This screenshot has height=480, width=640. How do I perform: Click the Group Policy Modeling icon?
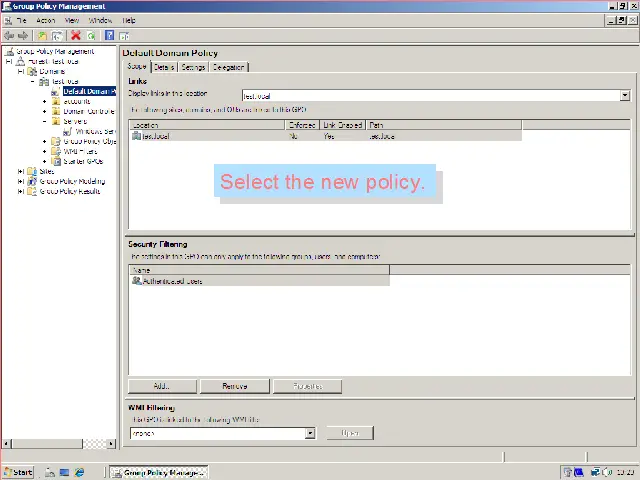point(32,181)
